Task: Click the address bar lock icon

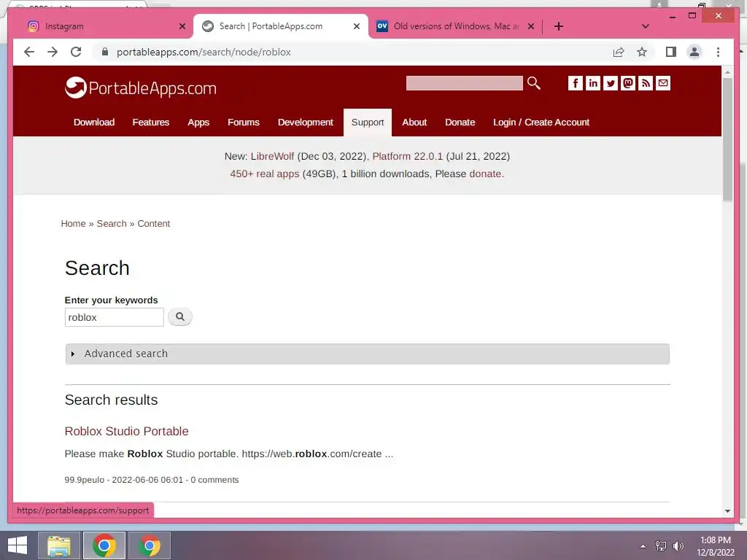Action: 105,52
